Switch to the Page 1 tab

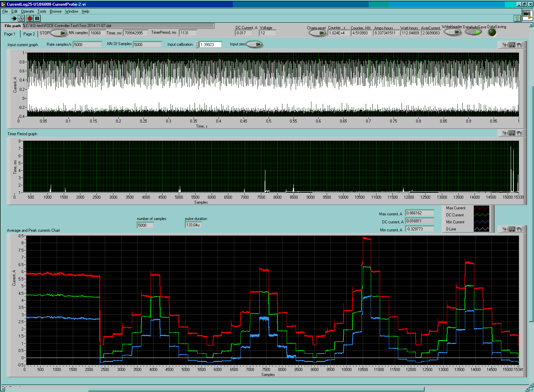(x=10, y=34)
